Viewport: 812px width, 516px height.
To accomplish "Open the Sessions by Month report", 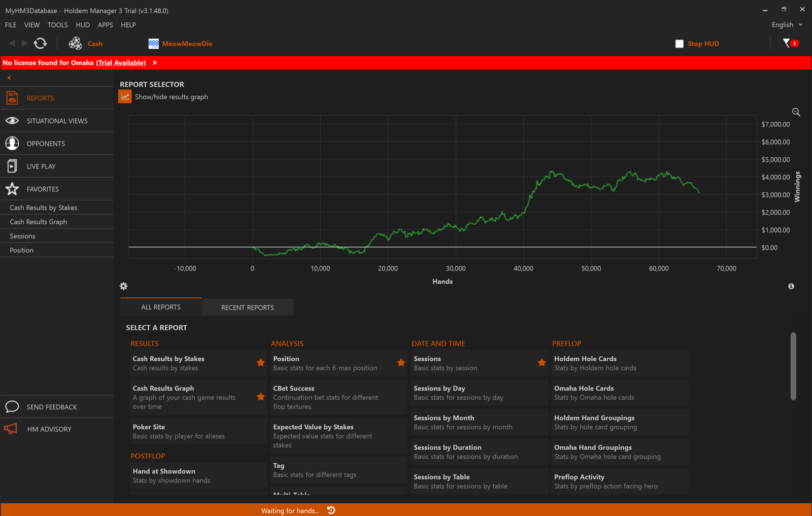I will click(x=479, y=422).
